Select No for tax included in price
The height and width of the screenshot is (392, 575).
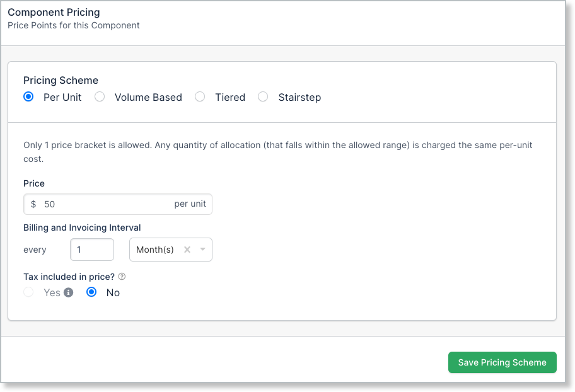tap(91, 292)
